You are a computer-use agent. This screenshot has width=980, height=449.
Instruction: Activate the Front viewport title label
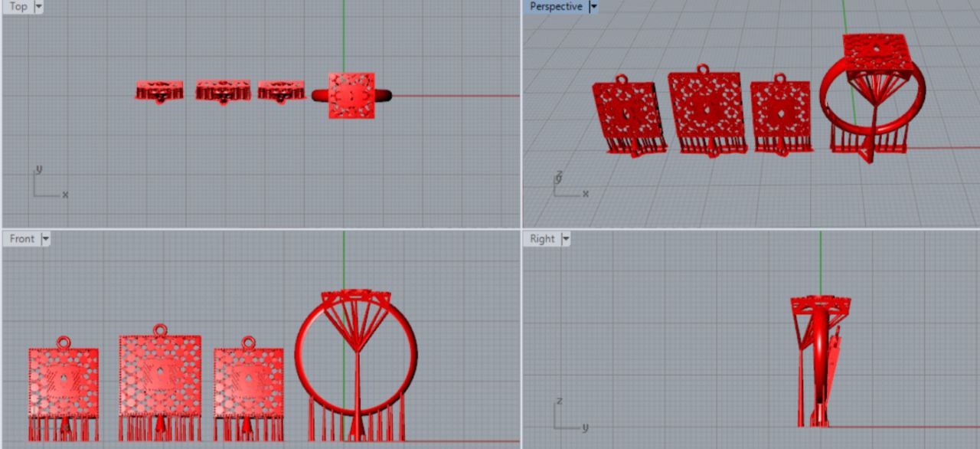(x=22, y=239)
